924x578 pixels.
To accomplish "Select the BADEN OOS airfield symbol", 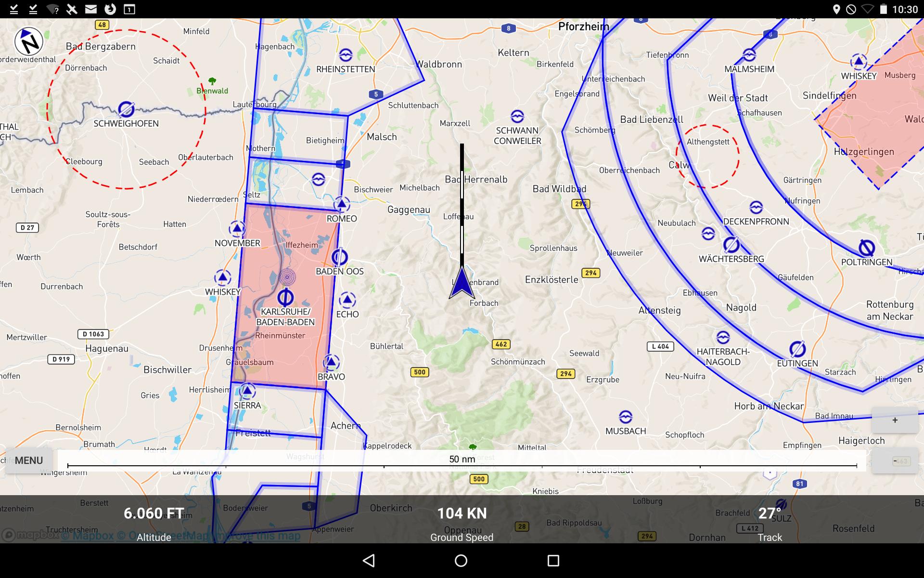I will click(339, 257).
